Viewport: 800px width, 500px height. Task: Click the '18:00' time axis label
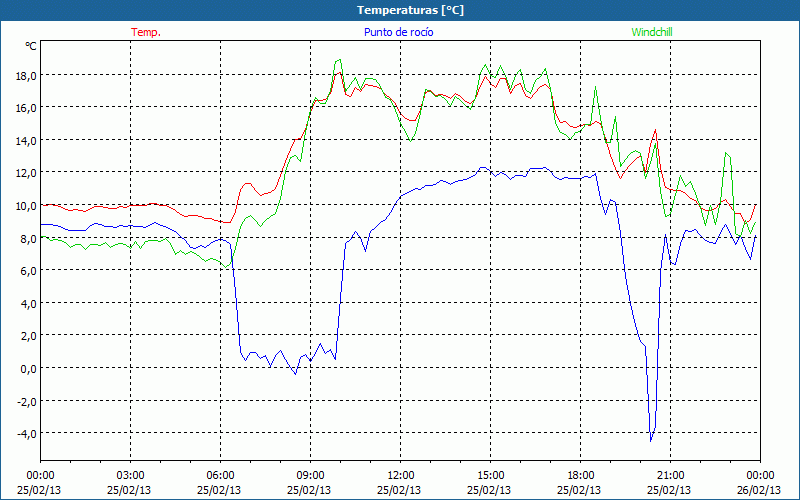coord(580,476)
